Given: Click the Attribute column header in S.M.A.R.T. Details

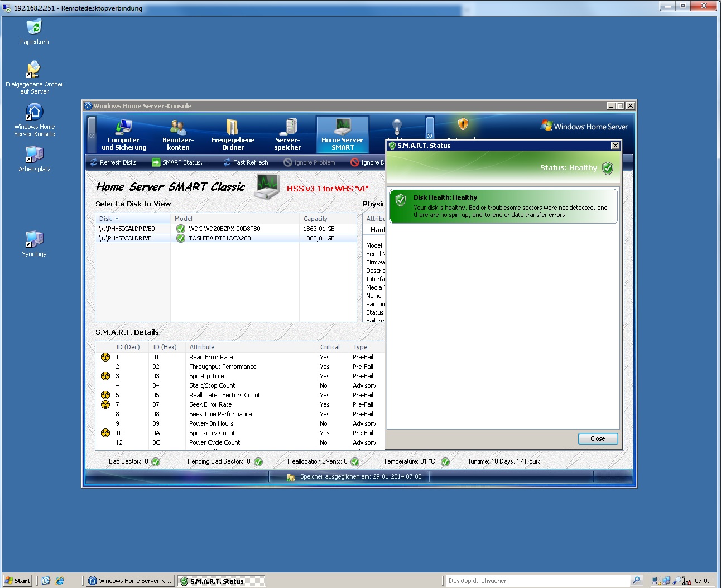Looking at the screenshot, I should (251, 347).
